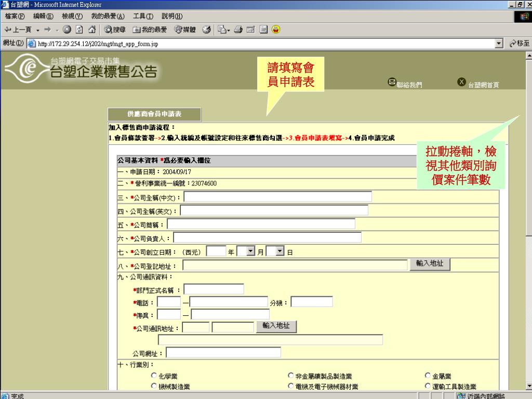Select the 金屬業 radio button
The image size is (532, 399).
428,375
